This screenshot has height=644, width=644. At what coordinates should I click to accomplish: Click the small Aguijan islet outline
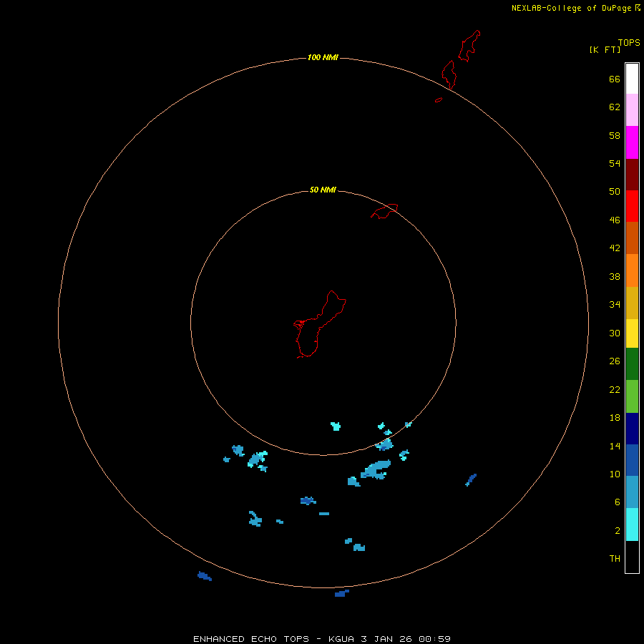pyautogui.click(x=439, y=99)
